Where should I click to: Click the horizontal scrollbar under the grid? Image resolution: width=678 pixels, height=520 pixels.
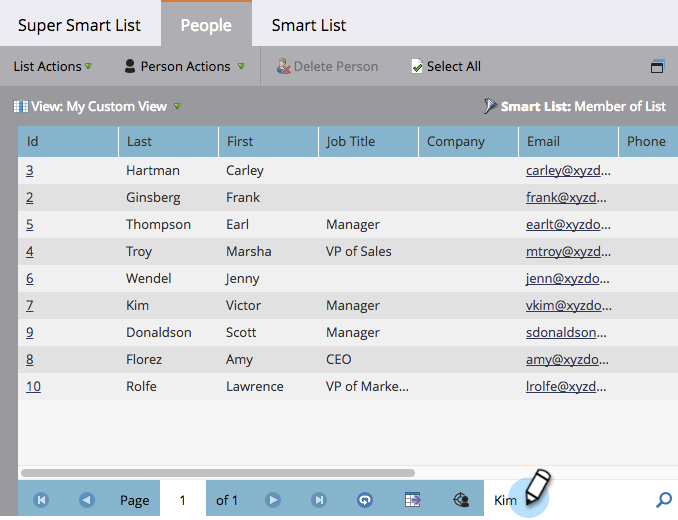click(x=218, y=473)
